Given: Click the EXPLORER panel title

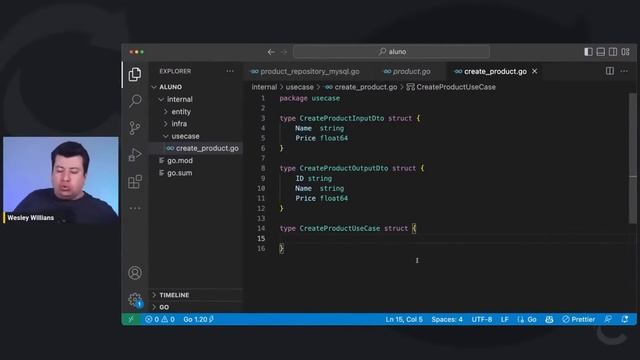Looking at the screenshot, I should 175,71.
